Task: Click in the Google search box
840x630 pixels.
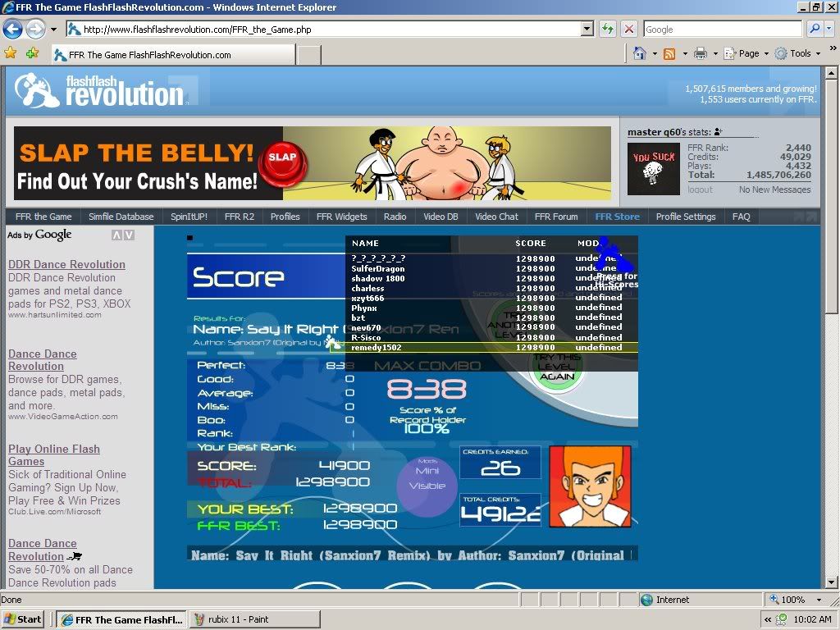Action: click(722, 29)
